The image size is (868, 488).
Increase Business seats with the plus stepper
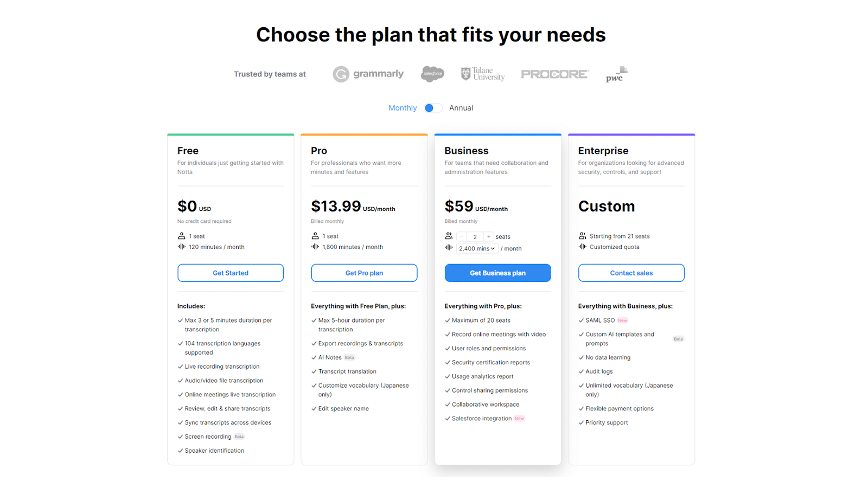tap(488, 236)
